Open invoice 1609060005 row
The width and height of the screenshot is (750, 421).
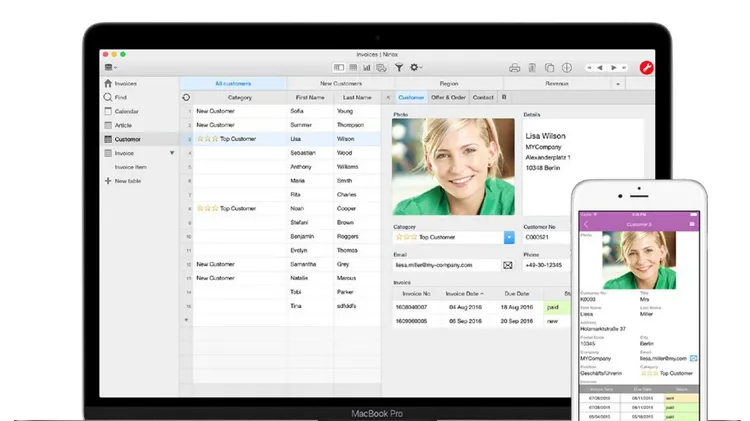point(482,321)
